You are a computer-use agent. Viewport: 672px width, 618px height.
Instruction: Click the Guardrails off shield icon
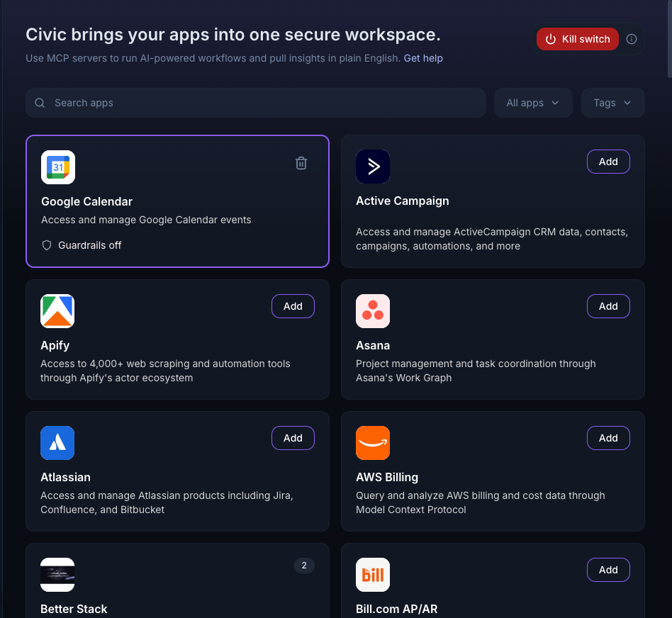pyautogui.click(x=47, y=245)
